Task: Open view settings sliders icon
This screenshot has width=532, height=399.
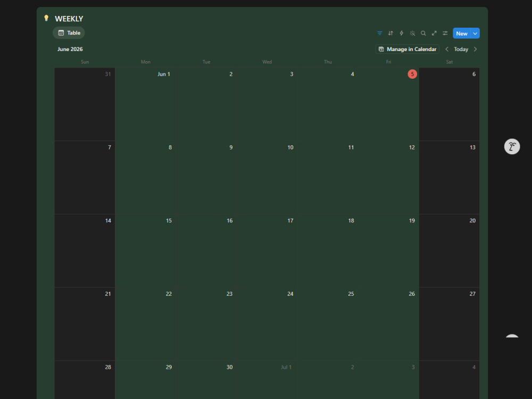Action: pos(445,33)
